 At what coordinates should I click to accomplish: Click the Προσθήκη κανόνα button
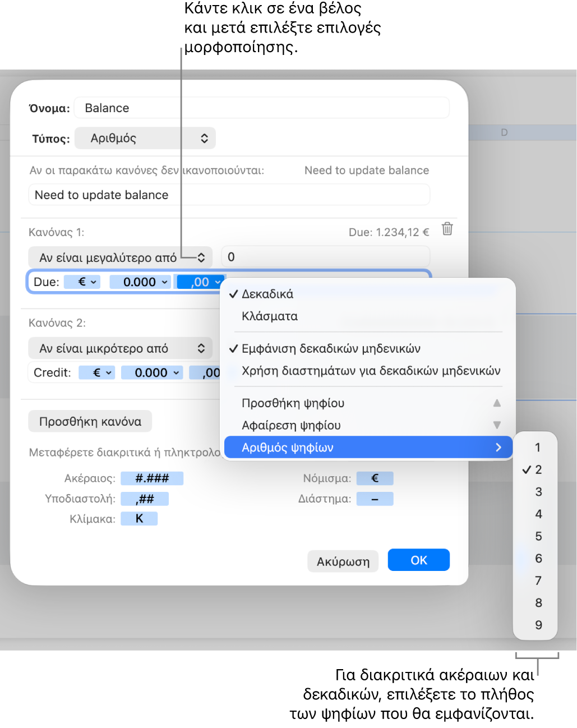click(90, 421)
